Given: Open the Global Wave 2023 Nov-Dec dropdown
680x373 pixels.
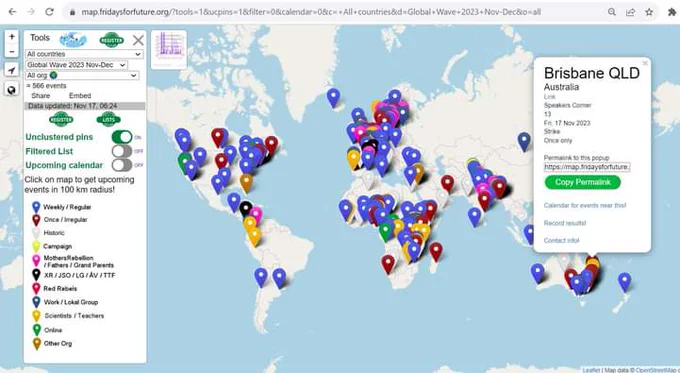Looking at the screenshot, I should 76,65.
